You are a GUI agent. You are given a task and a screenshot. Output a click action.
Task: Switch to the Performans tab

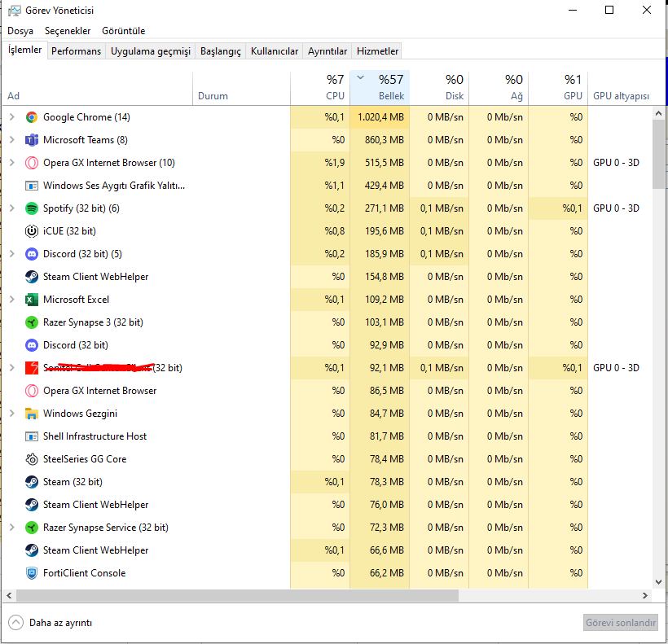[77, 51]
